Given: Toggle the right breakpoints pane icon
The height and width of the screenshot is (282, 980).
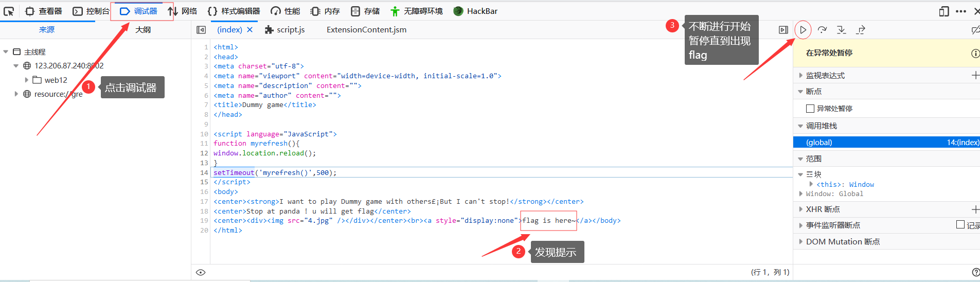Looking at the screenshot, I should tap(783, 30).
